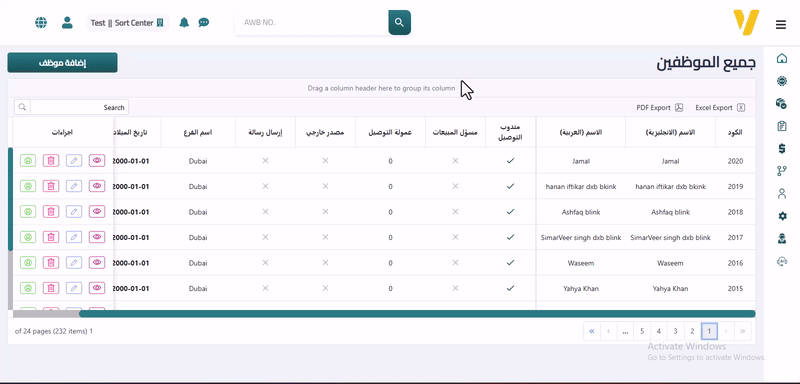Select English name Ashfaq blink
The width and height of the screenshot is (800, 384).
tap(670, 212)
